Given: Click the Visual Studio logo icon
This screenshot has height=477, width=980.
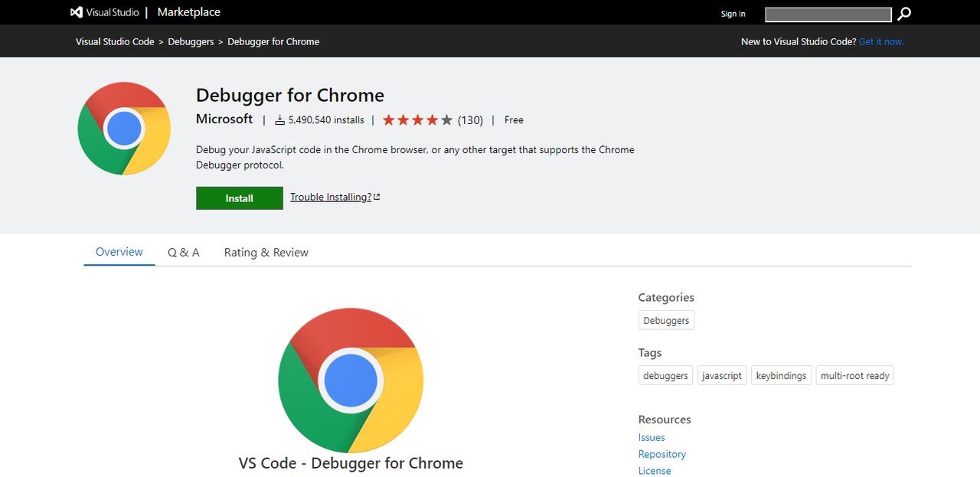Looking at the screenshot, I should (x=77, y=12).
